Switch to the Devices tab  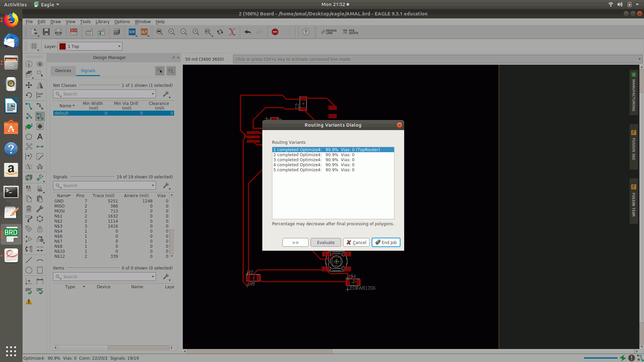click(x=63, y=71)
